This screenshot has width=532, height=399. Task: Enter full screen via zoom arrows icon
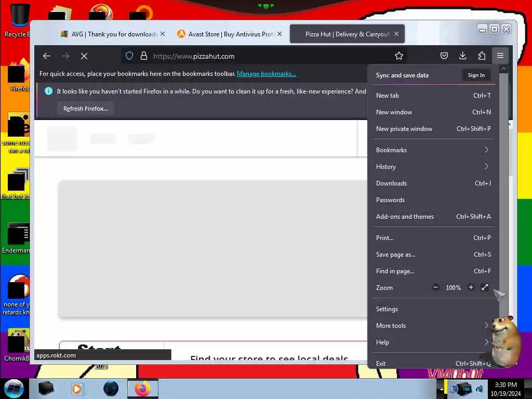pos(485,287)
